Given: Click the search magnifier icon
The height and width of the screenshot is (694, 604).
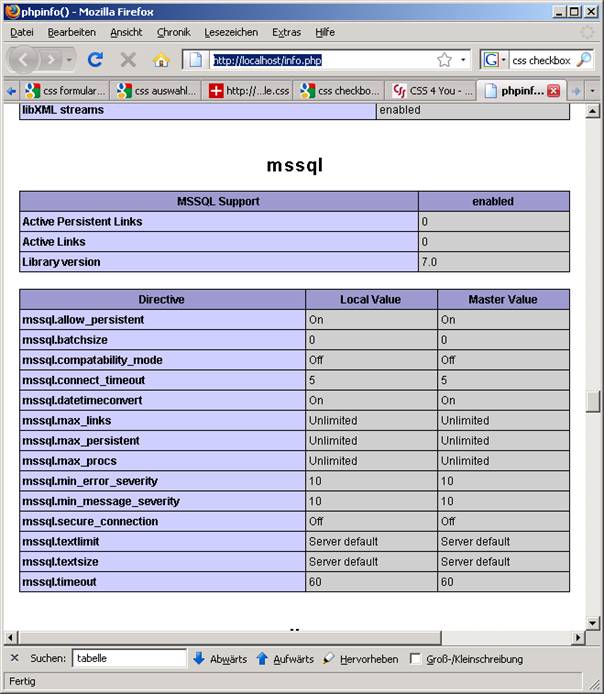Looking at the screenshot, I should [x=584, y=60].
